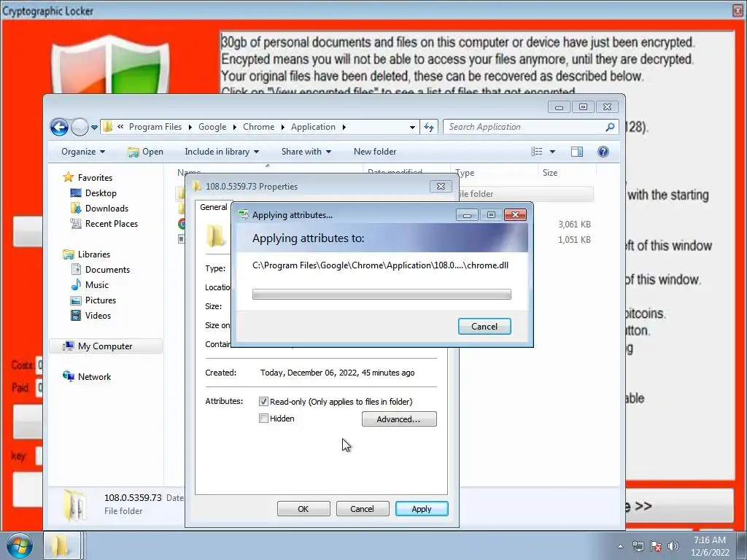
Task: Click Cancel at the bottom of Properties dialog
Action: 362,508
